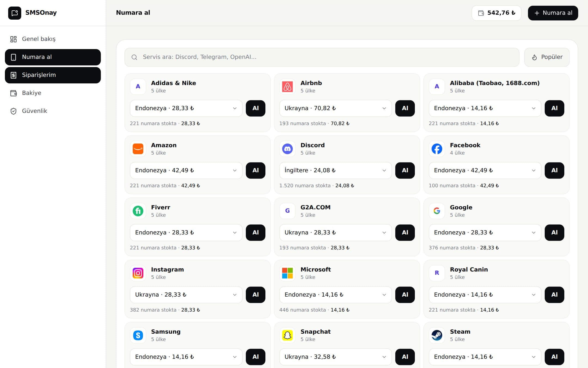This screenshot has width=588, height=368.
Task: Click the service search field
Action: coord(322,57)
